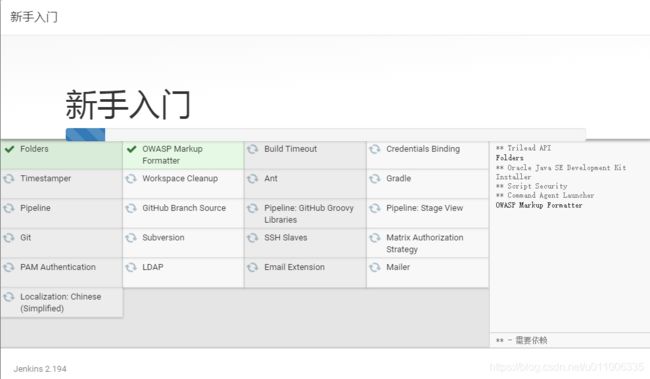Screen dimensions: 650x379
Task: Click the bold OWASP Markup Formatter log entry
Action: pos(539,205)
